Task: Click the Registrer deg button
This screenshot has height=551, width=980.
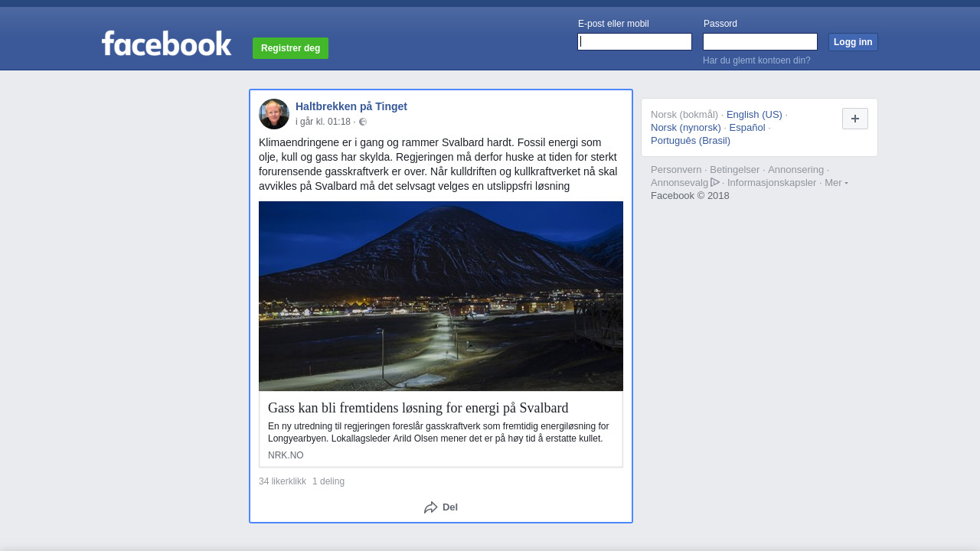Action: 290,48
